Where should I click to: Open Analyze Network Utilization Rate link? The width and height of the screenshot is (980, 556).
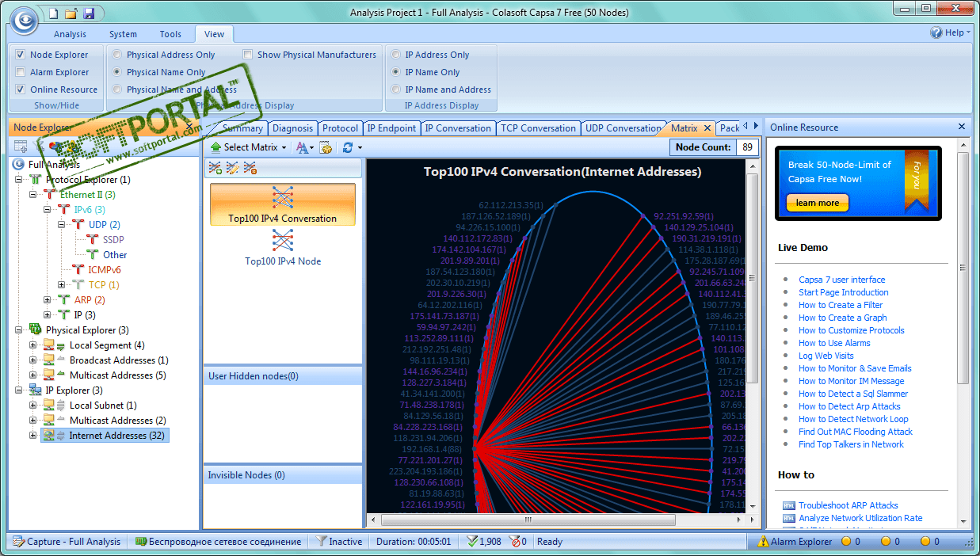click(860, 518)
